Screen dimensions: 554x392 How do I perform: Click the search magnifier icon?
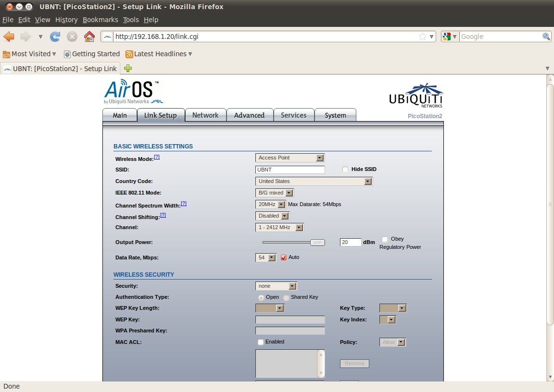point(546,37)
